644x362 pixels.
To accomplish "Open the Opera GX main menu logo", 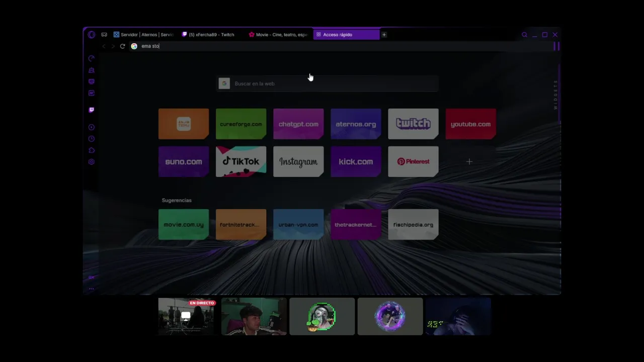I will point(91,35).
